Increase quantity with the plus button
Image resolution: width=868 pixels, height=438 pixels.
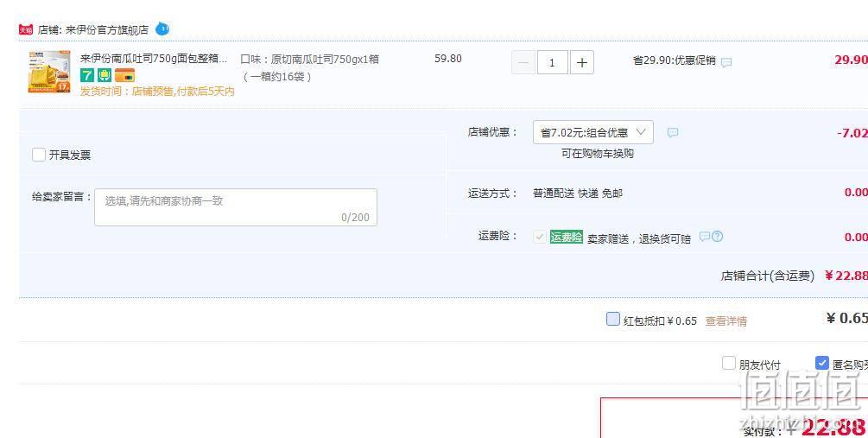[x=582, y=62]
